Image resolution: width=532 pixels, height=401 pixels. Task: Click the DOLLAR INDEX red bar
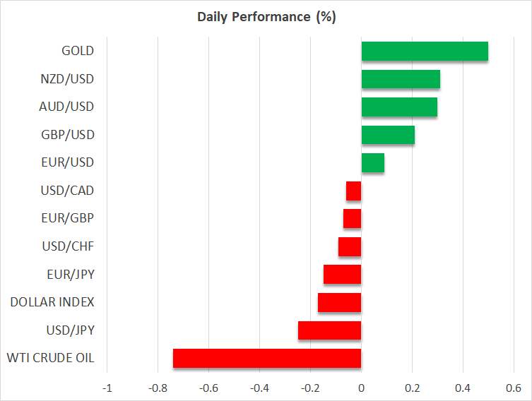tap(340, 302)
